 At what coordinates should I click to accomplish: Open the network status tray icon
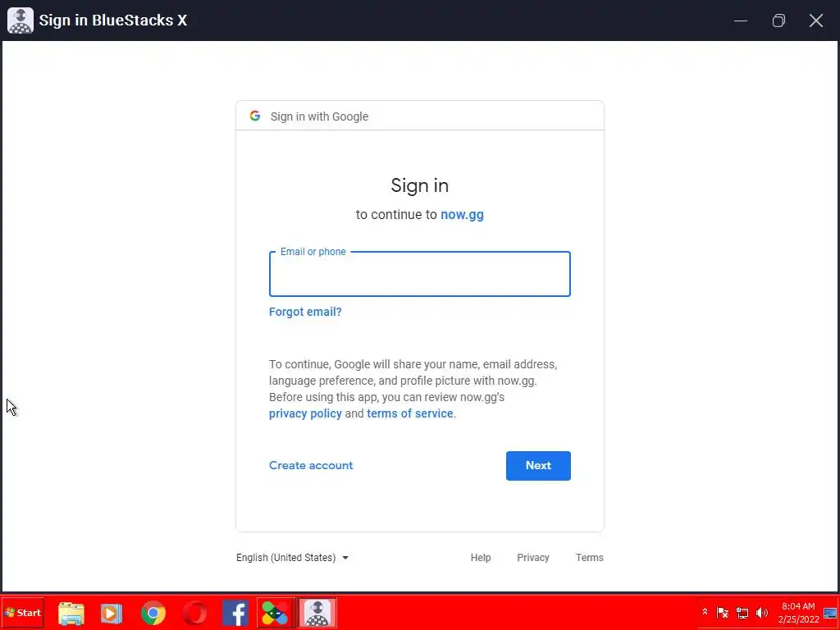click(x=742, y=613)
